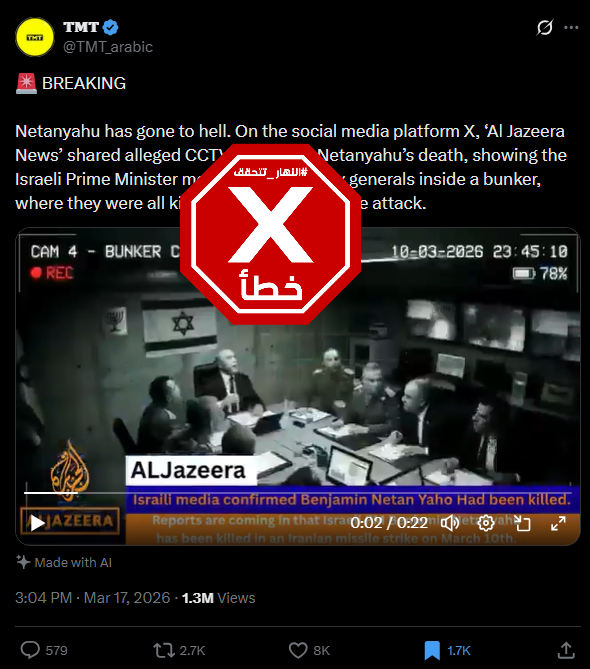This screenshot has height=669, width=590.
Task: Repost using the retweet icon
Action: 164,650
